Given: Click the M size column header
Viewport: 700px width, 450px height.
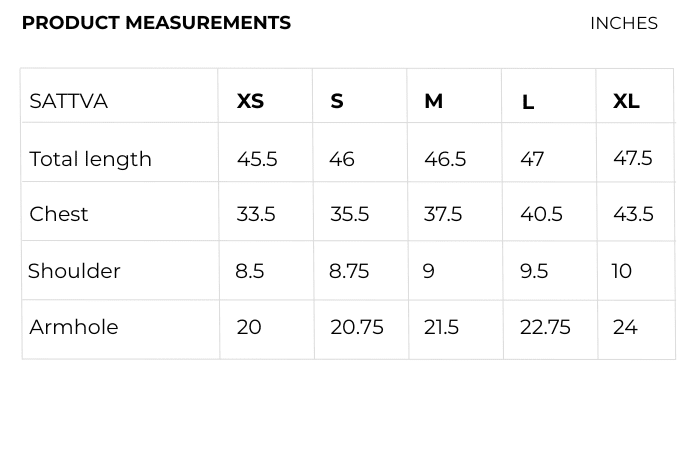Looking at the screenshot, I should coord(433,101).
